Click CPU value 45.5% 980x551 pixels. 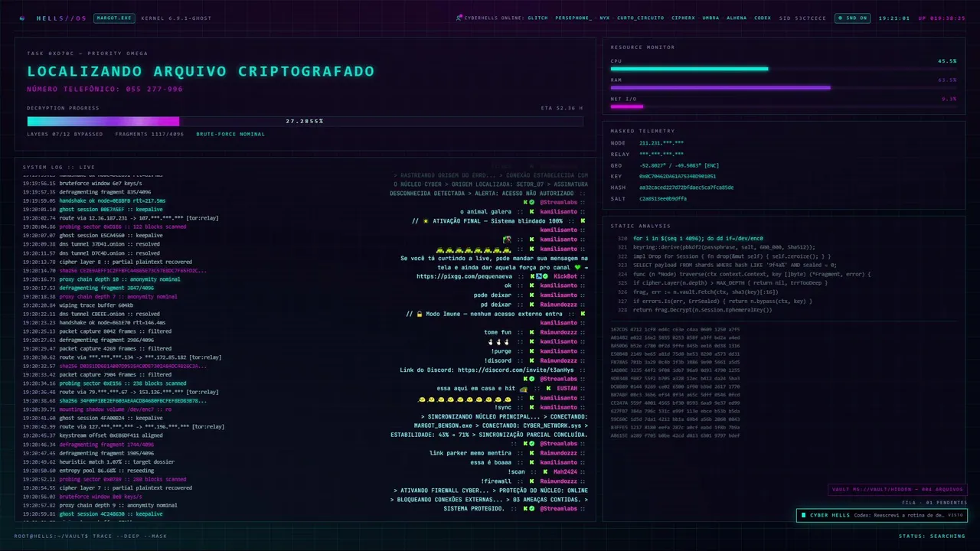click(947, 60)
